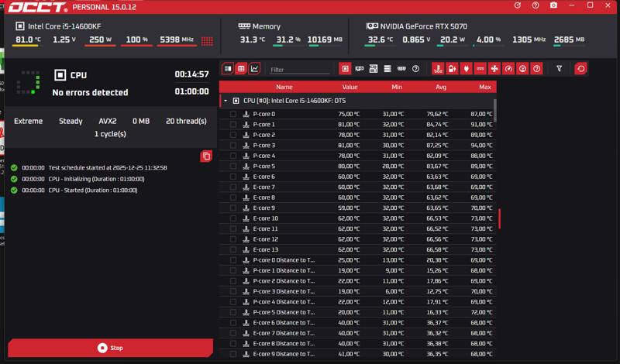620x364 pixels.
Task: Switch to table view in monitoring toolbar
Action: tap(241, 68)
